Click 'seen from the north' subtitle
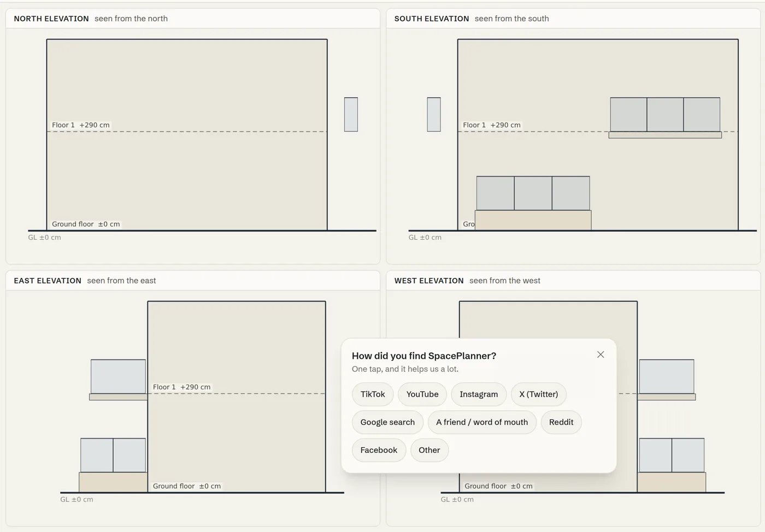The width and height of the screenshot is (765, 532). click(131, 19)
